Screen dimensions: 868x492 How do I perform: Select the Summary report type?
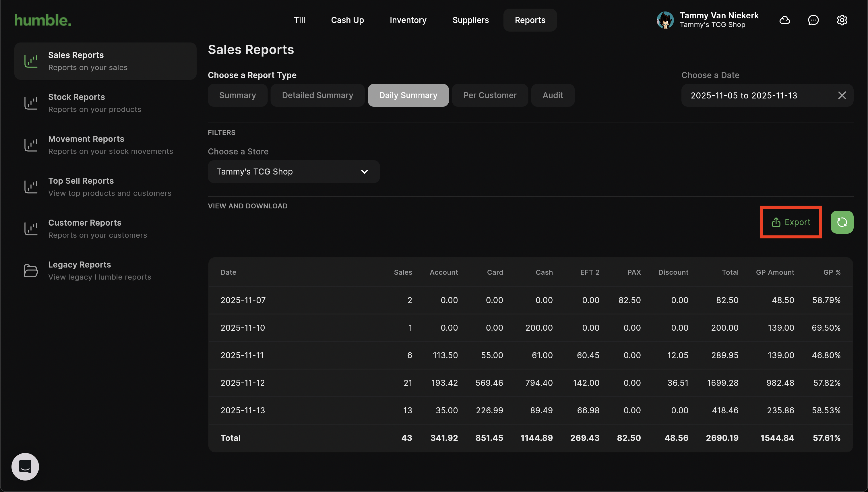pos(238,96)
